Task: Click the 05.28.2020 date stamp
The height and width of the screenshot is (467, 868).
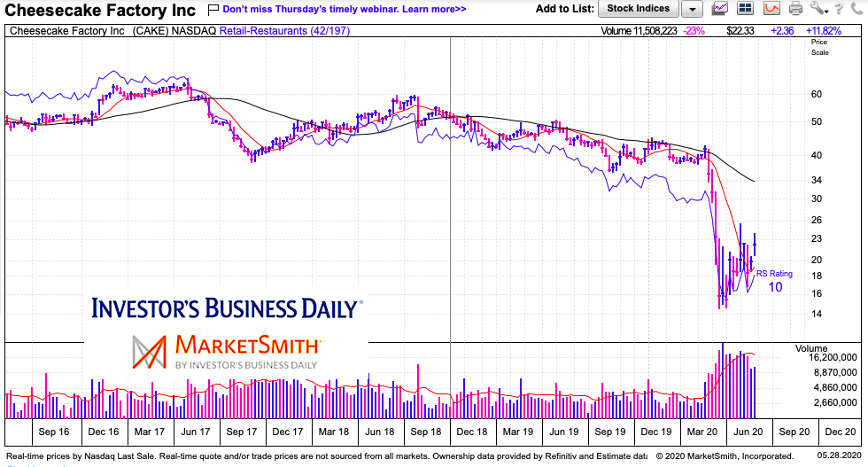Action: [x=840, y=455]
